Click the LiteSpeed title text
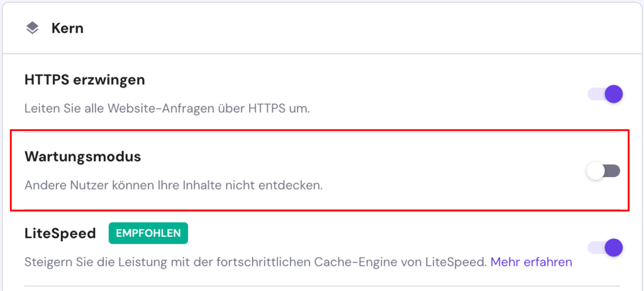This screenshot has width=644, height=291. click(x=60, y=234)
